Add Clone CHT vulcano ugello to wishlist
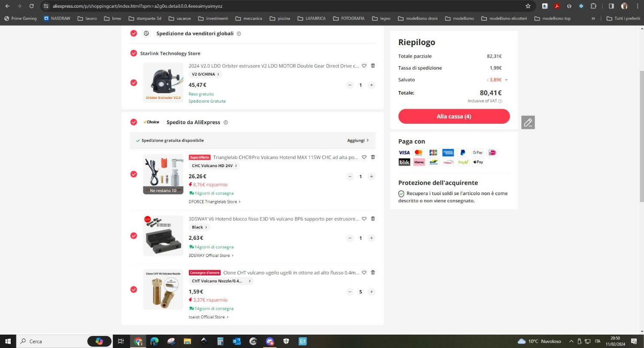 pos(364,272)
